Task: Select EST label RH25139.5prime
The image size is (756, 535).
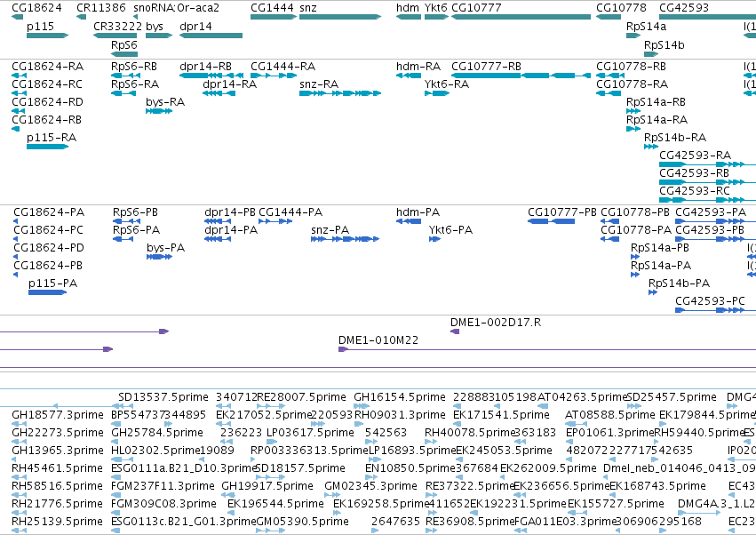Action: (x=57, y=522)
